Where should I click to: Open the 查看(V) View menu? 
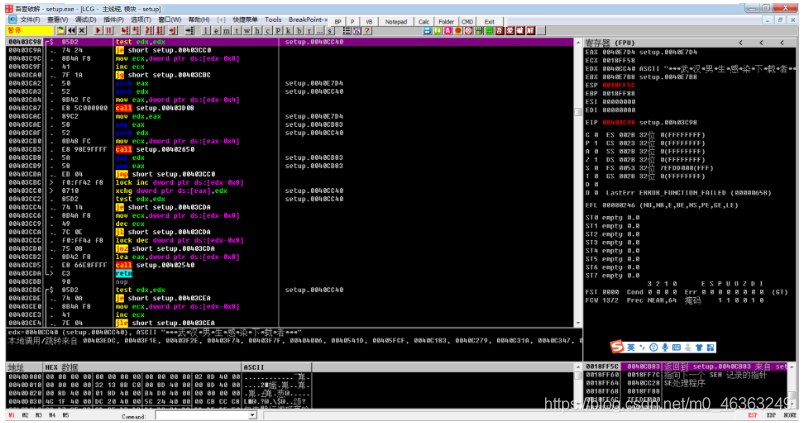tap(58, 20)
